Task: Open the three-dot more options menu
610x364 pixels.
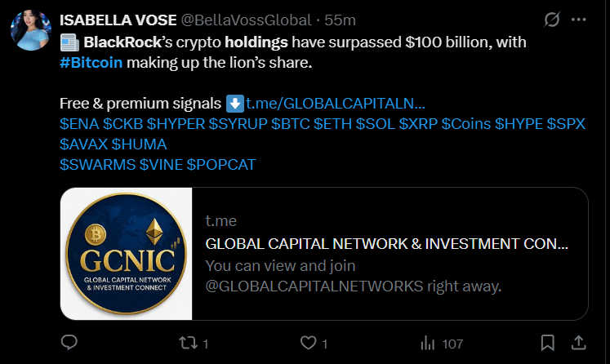Action: (578, 20)
